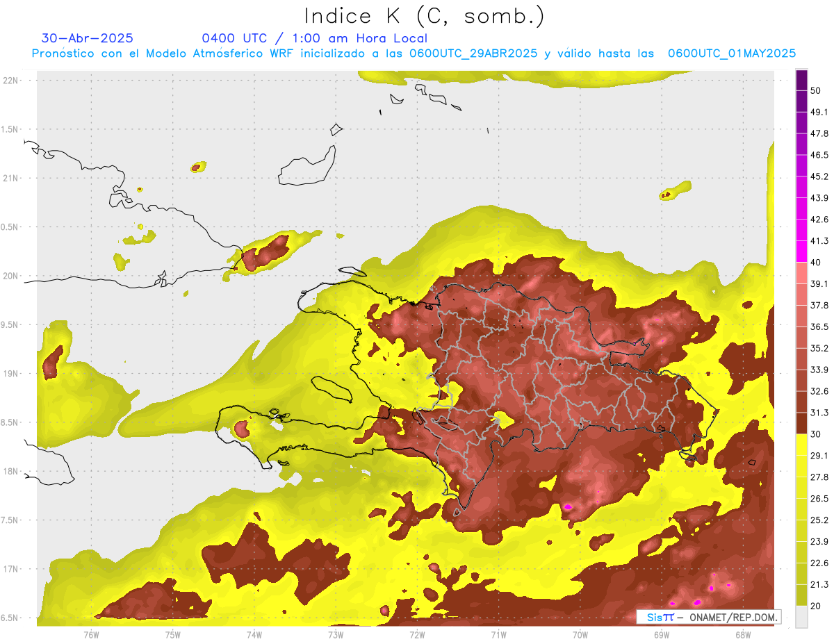
Task: Click the '72W' longitude label
Action: coord(417,634)
